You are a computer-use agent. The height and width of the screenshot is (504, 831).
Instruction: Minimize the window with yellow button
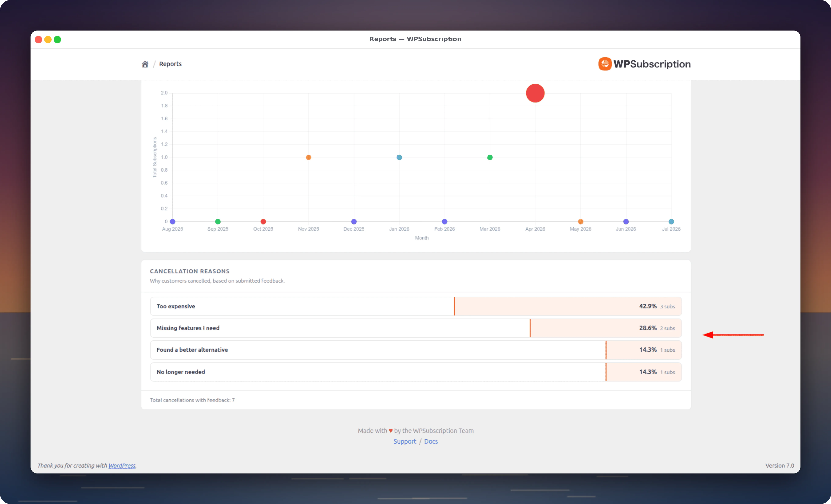48,40
